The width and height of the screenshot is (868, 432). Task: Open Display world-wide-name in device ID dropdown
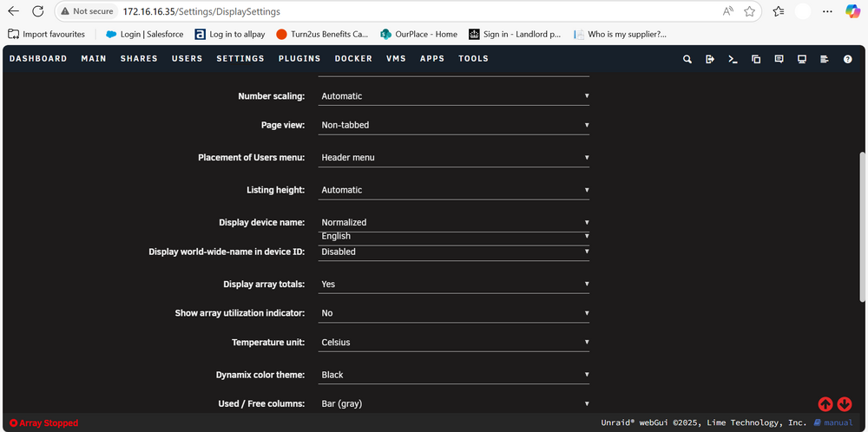[x=455, y=252]
